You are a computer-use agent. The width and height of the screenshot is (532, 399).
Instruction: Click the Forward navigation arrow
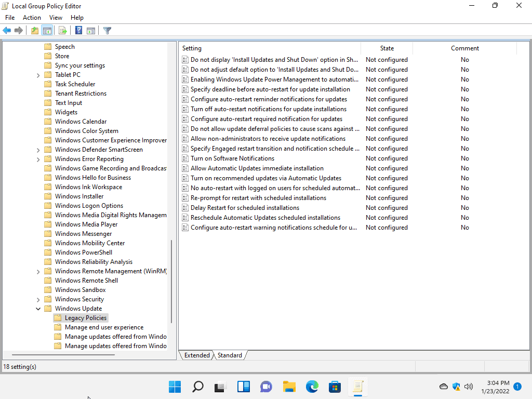point(19,30)
